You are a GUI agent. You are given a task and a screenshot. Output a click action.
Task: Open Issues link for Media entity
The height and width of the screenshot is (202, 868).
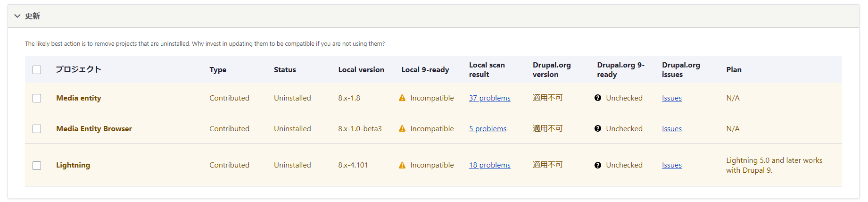671,98
